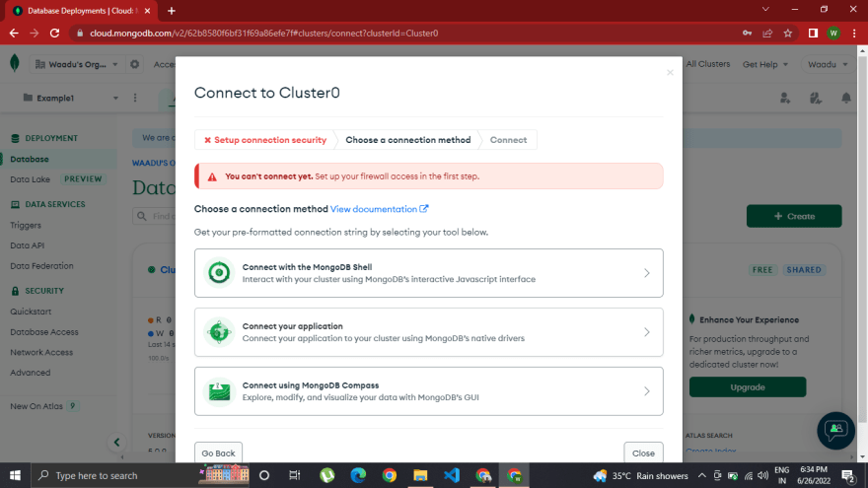Expand Example1 project dropdown
This screenshot has width=868, height=488.
70,98
